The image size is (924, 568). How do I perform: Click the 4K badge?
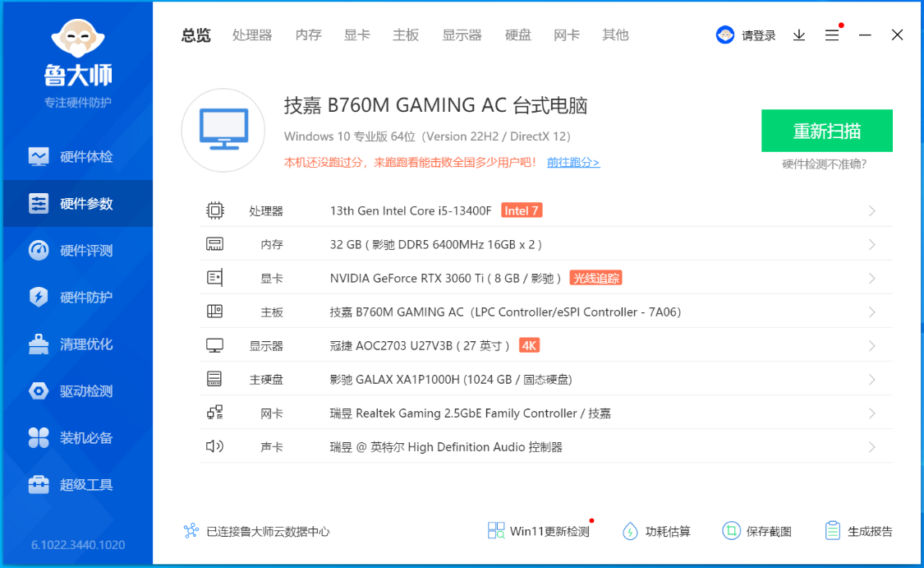point(529,345)
